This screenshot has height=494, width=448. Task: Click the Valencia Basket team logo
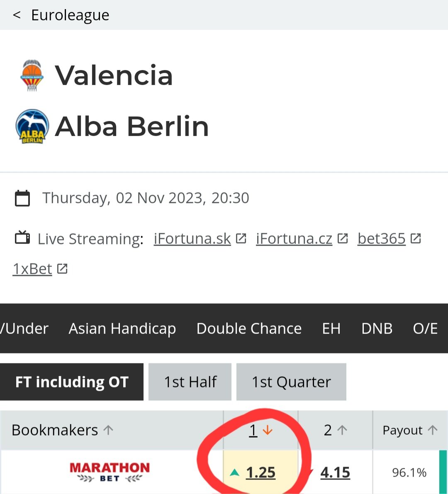tap(32, 75)
